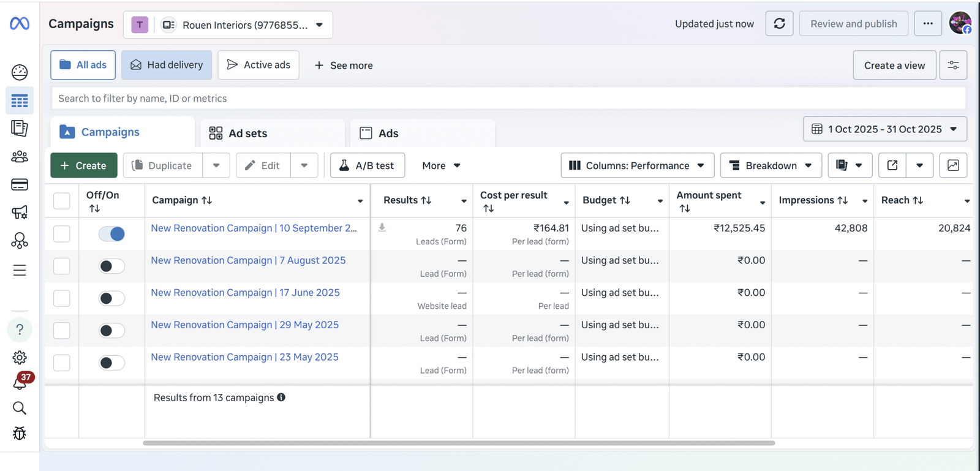Click the export share icon

[892, 165]
